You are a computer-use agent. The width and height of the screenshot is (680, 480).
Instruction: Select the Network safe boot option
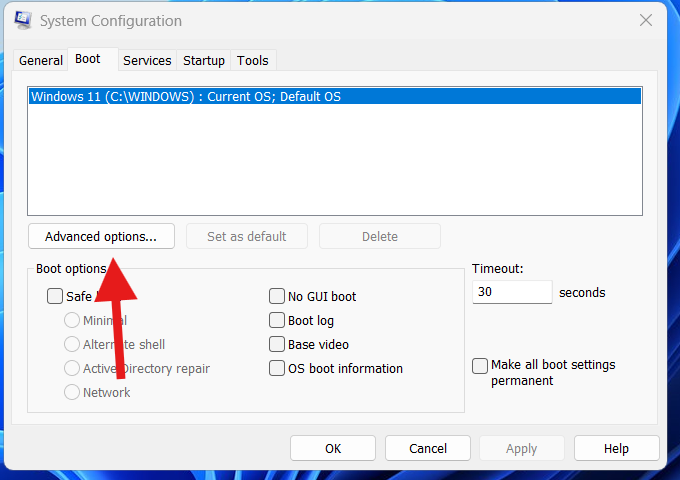point(72,392)
